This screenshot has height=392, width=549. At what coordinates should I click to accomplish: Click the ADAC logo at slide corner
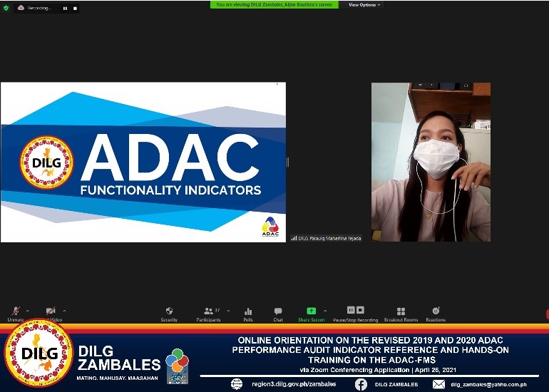coord(271,227)
